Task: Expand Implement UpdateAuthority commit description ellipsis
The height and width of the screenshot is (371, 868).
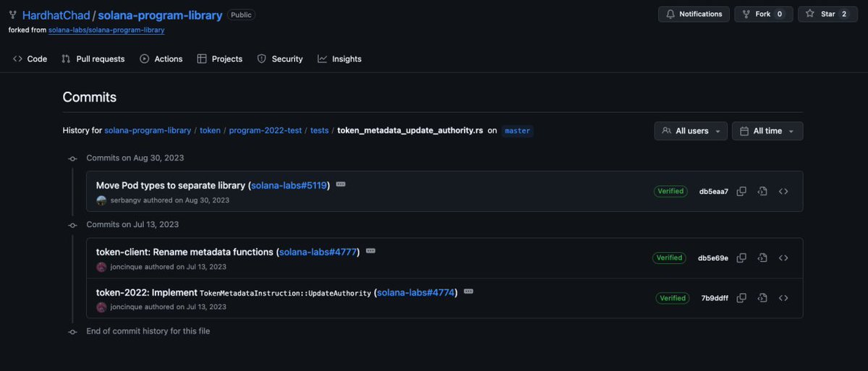Action: (468, 291)
